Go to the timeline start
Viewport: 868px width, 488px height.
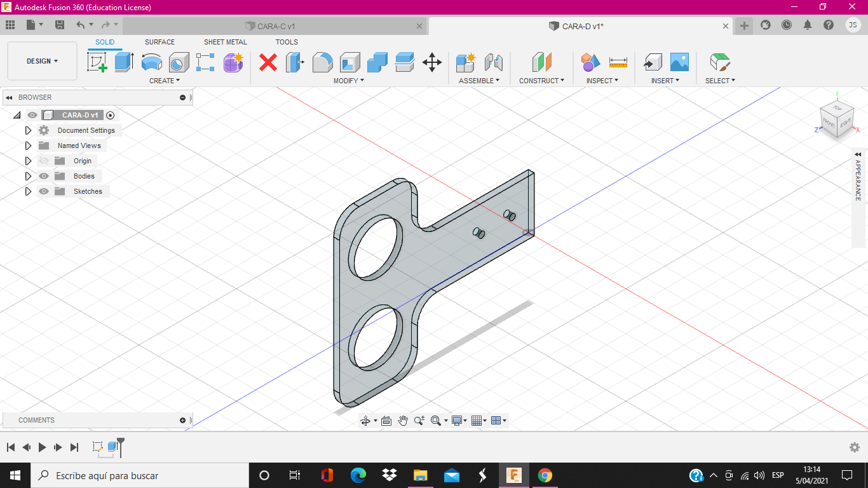pos(11,447)
